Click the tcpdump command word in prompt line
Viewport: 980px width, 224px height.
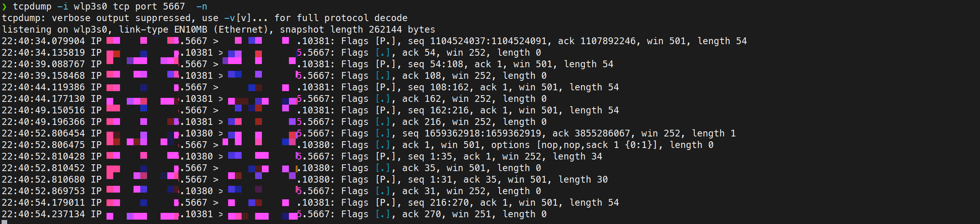[32, 7]
